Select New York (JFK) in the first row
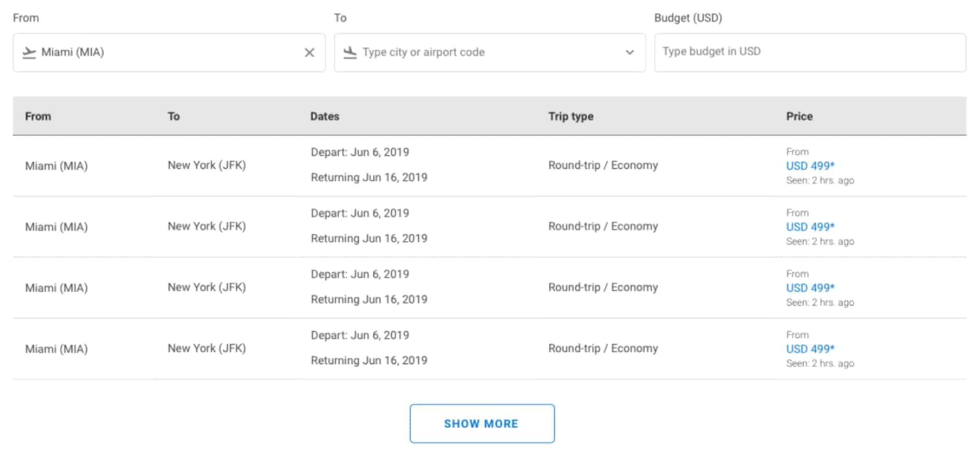This screenshot has width=980, height=452. click(x=207, y=165)
